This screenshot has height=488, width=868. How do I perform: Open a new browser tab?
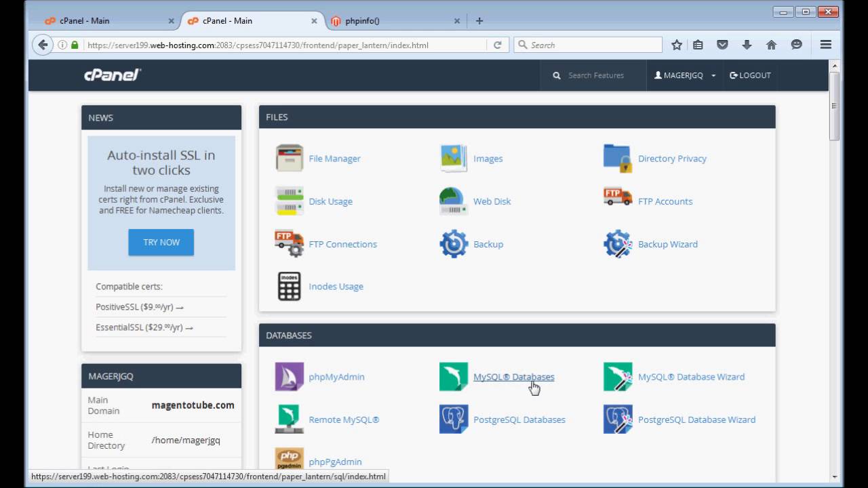479,21
